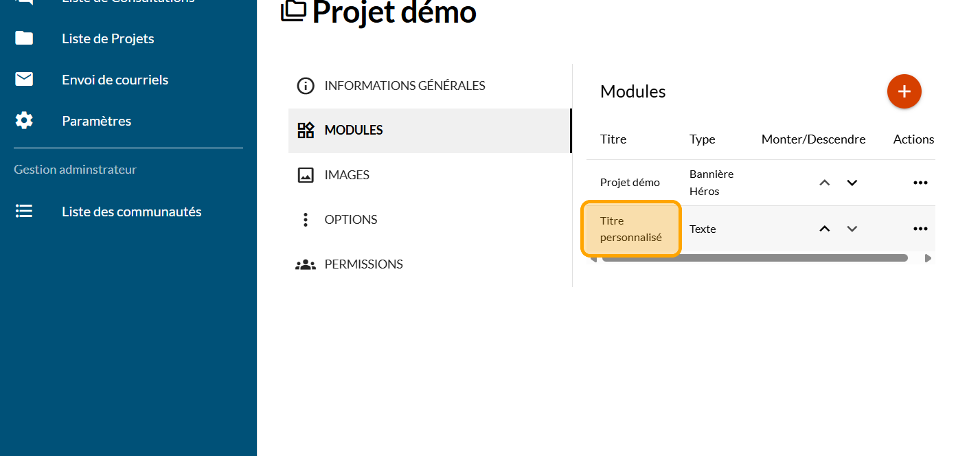Move Projet démo module down
The height and width of the screenshot is (456, 980).
[x=852, y=183]
